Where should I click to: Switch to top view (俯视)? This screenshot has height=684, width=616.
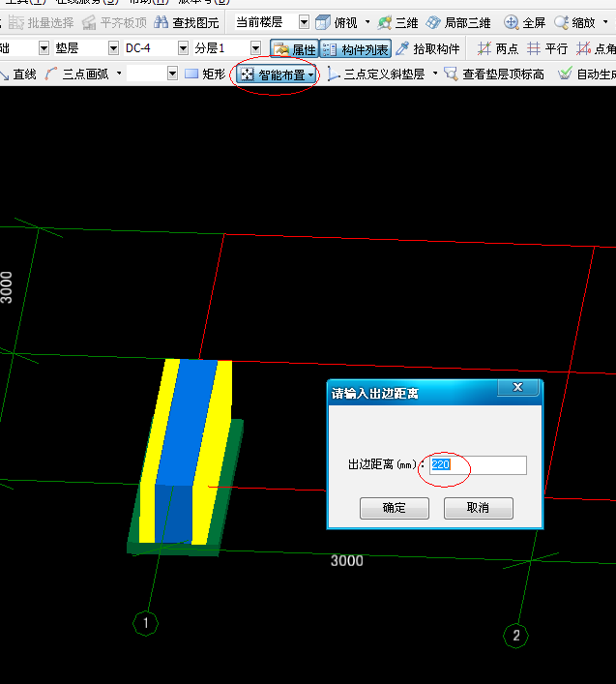336,22
